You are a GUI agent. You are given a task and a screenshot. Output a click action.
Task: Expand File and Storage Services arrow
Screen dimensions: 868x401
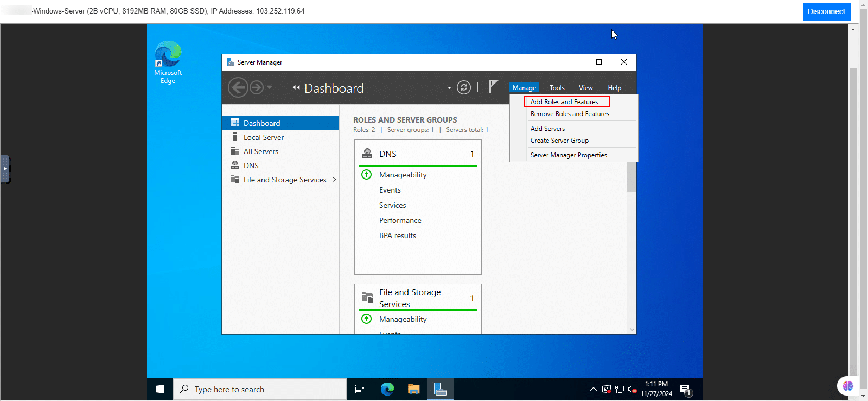tap(334, 180)
